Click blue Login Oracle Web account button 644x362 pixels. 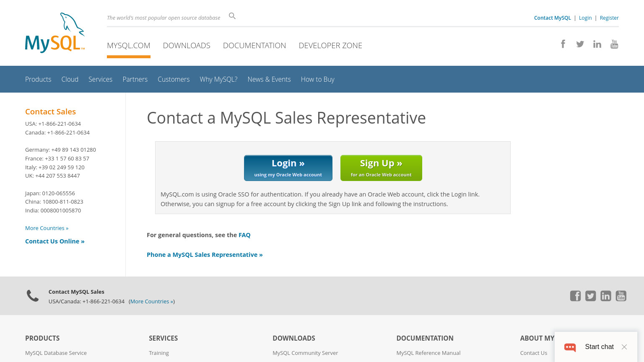tap(288, 168)
